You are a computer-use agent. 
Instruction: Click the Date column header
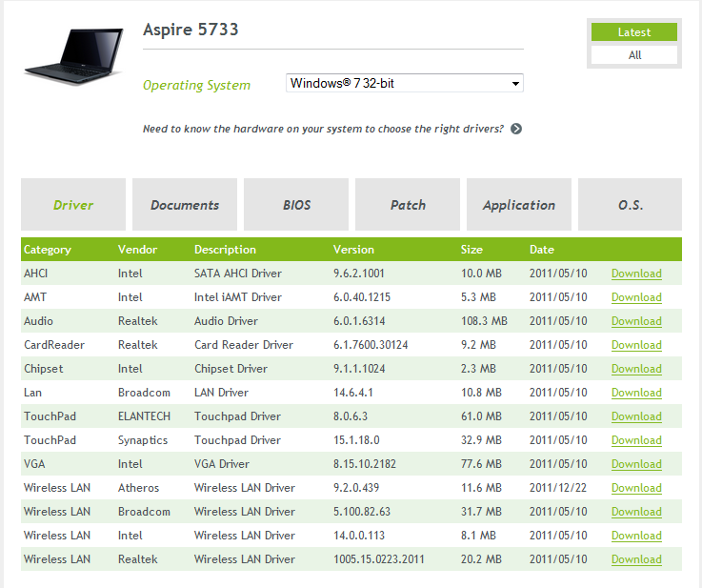(542, 250)
